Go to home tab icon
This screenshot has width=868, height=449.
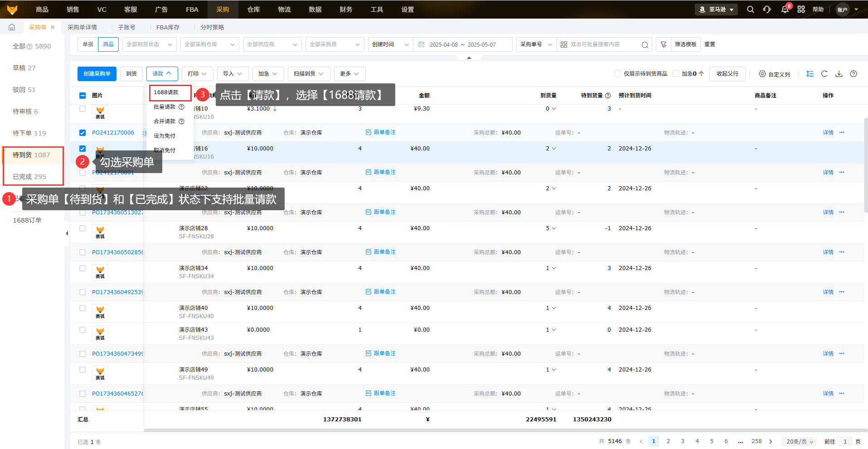coord(12,27)
